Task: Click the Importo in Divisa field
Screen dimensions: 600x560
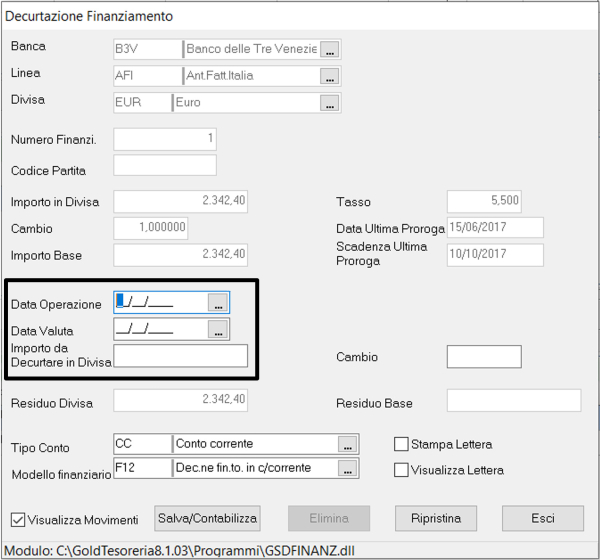Action: coord(181,201)
